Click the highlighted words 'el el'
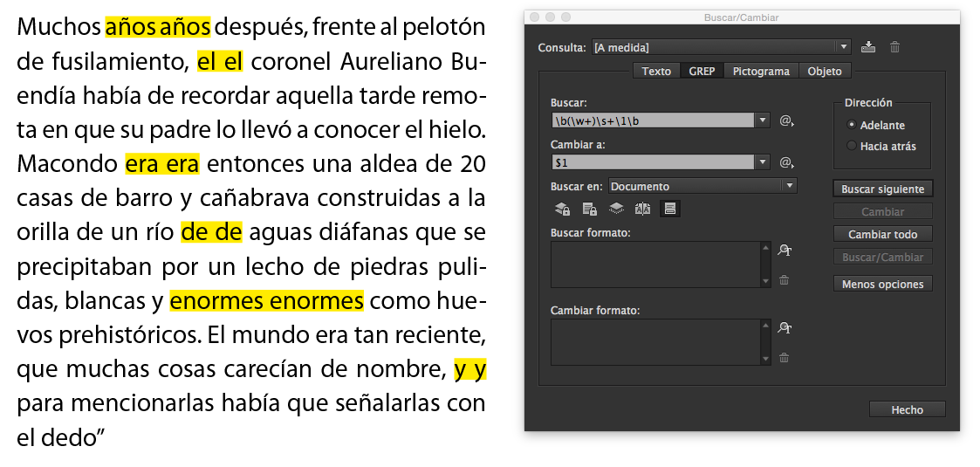Viewport: 980px width, 467px height. pyautogui.click(x=220, y=62)
